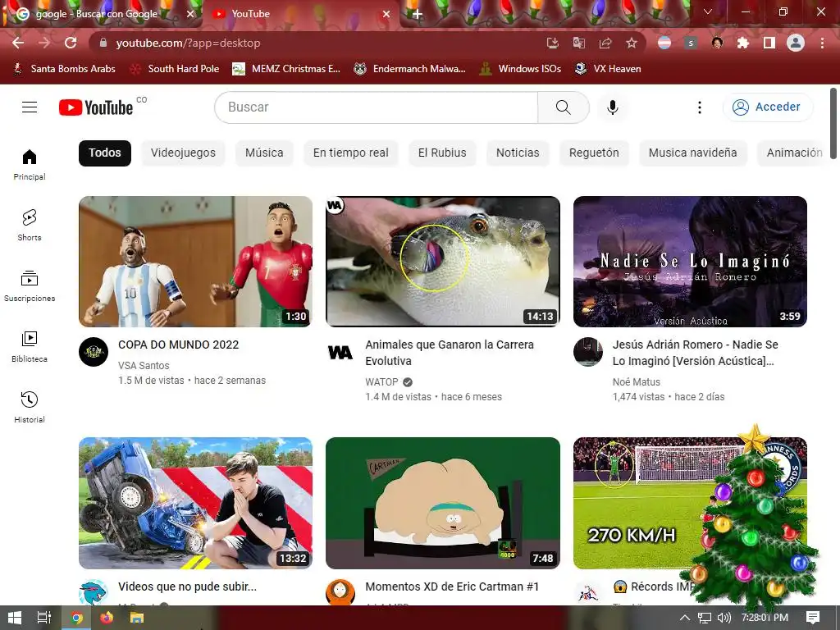Click the share page icon
This screenshot has height=630, width=840.
tap(605, 43)
